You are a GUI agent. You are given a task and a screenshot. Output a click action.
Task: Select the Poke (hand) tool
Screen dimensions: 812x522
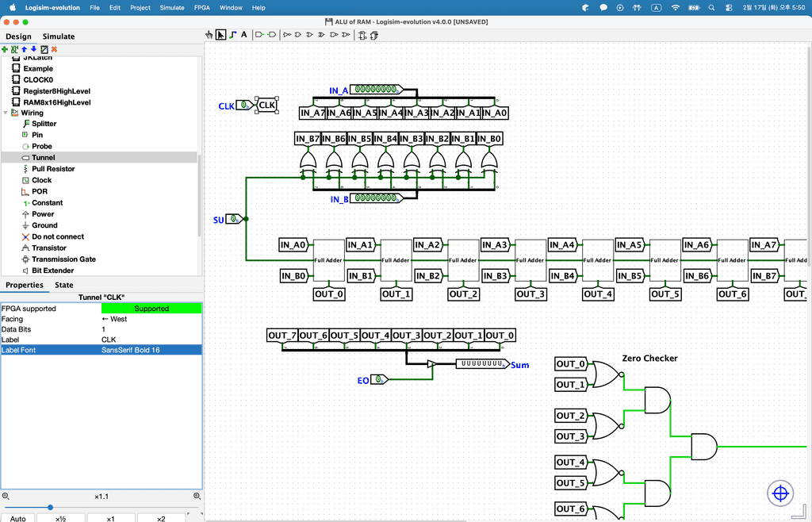[x=209, y=35]
